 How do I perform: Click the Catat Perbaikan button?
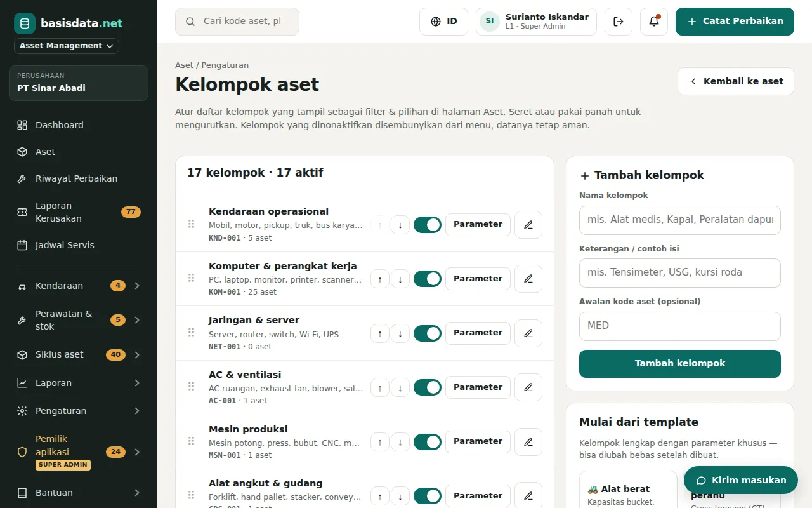point(735,22)
